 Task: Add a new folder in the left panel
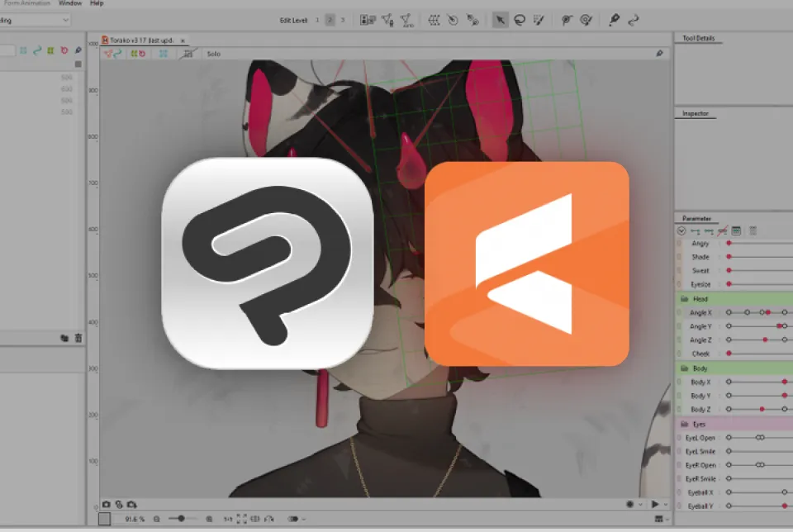(x=64, y=338)
